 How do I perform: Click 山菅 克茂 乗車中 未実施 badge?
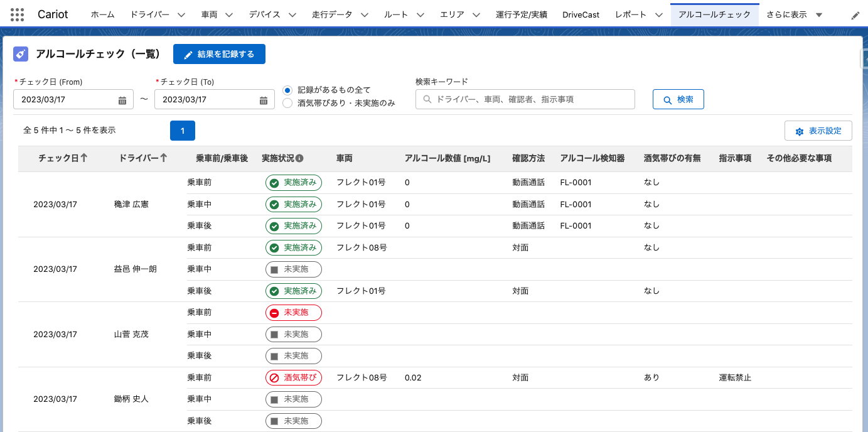coord(293,334)
